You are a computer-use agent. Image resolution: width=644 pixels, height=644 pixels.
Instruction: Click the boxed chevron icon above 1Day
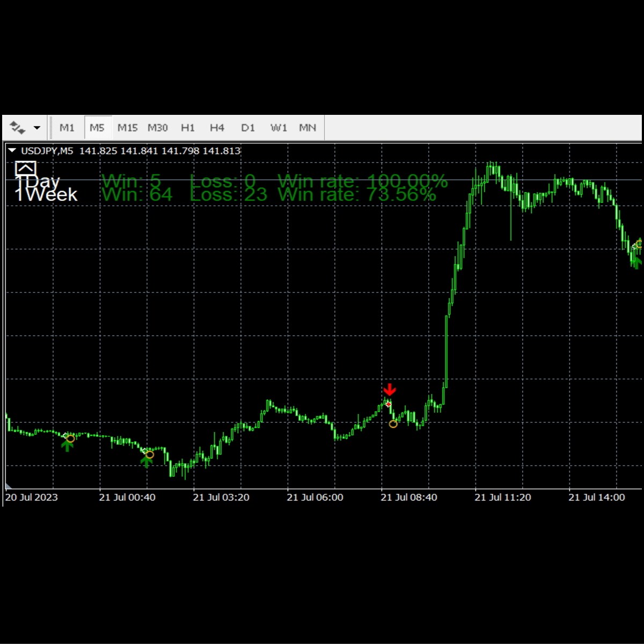click(25, 169)
